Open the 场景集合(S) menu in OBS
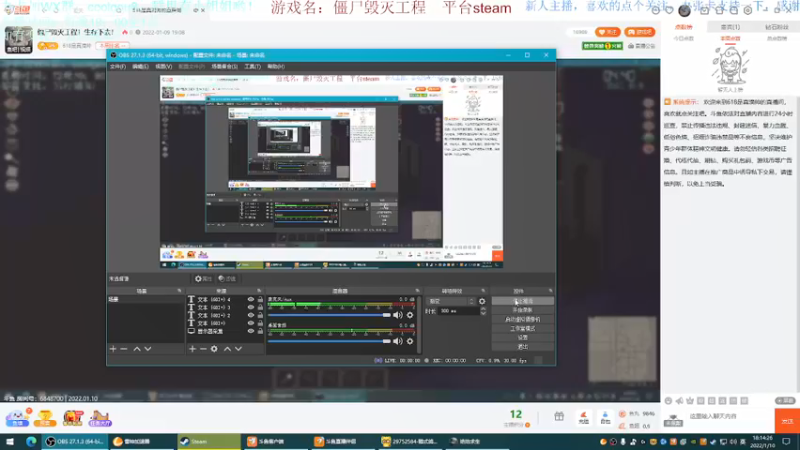This screenshot has width=800, height=450. pos(224,66)
